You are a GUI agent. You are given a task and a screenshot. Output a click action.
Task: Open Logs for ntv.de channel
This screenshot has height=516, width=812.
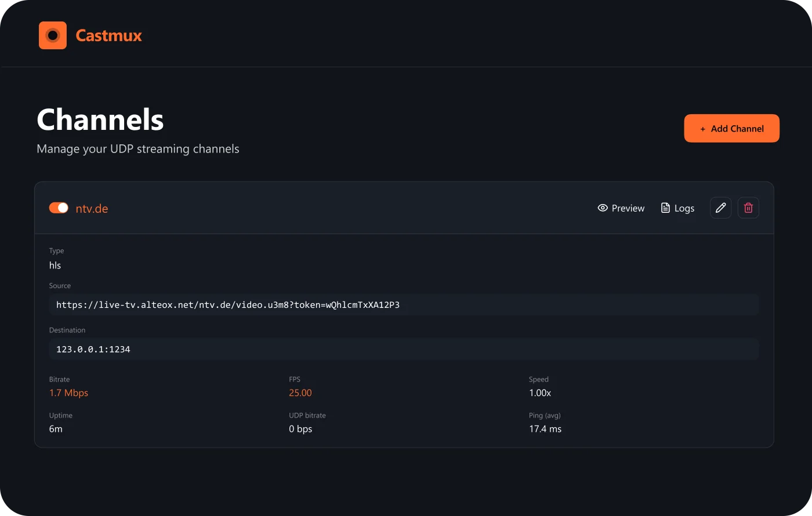[677, 208]
